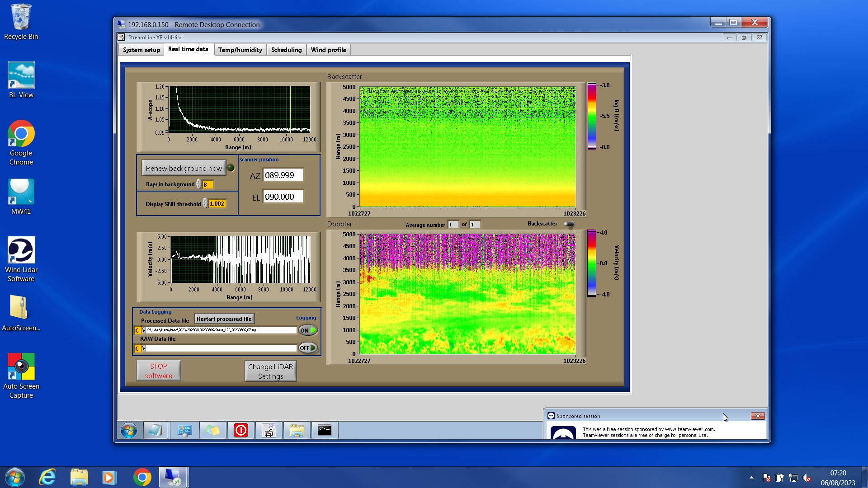Image resolution: width=868 pixels, height=488 pixels.
Task: Switch to Wind profile tab
Action: [328, 50]
